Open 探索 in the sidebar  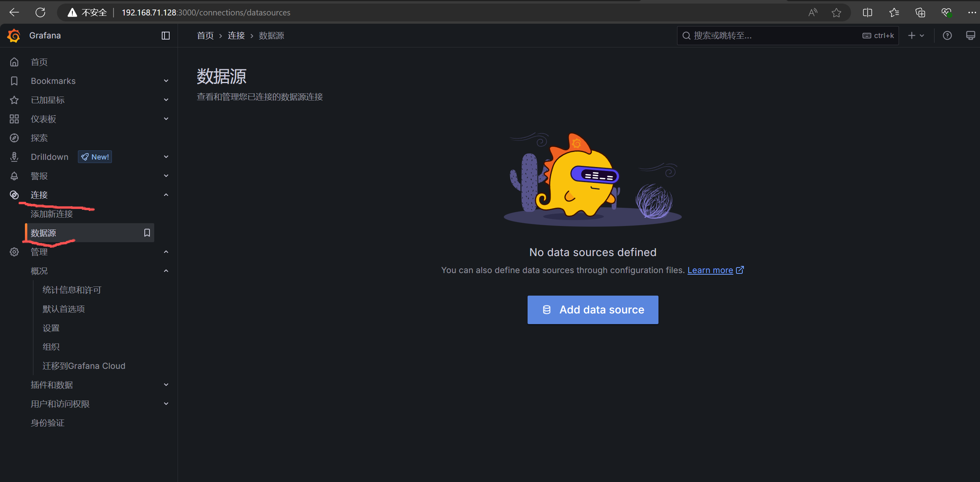click(x=39, y=138)
